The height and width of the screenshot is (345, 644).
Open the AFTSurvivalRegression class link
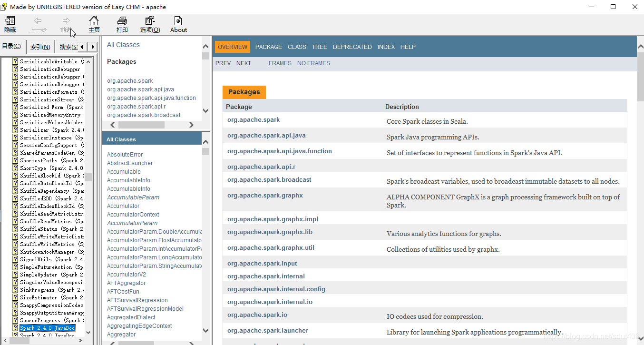click(137, 300)
